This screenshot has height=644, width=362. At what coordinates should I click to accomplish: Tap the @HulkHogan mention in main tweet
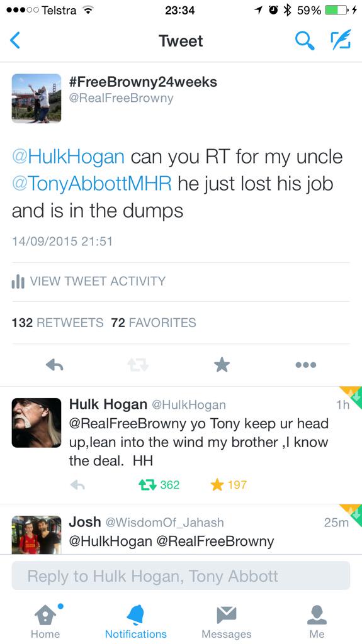(x=68, y=157)
